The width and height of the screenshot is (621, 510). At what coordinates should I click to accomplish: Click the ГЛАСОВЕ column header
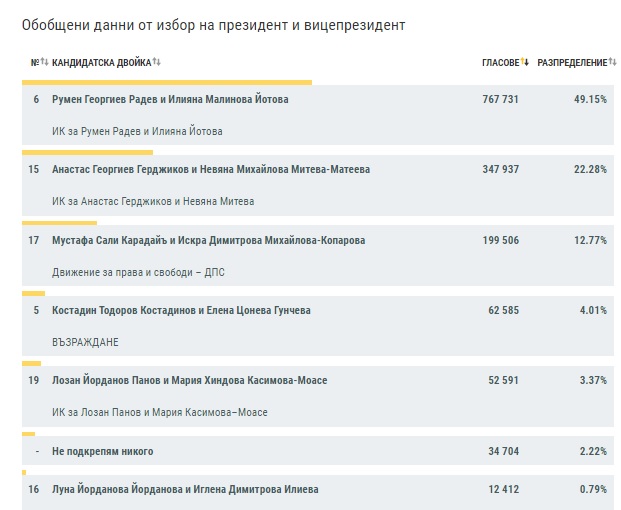click(x=501, y=63)
